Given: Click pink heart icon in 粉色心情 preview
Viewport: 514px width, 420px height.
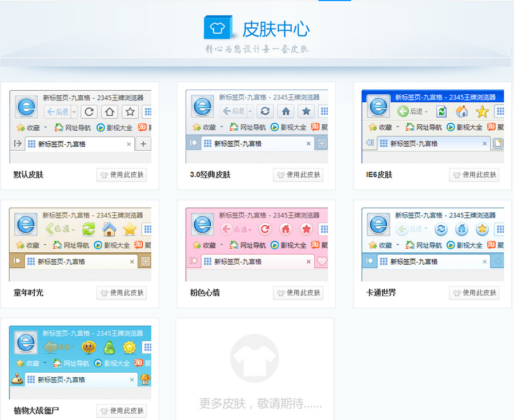Looking at the screenshot, I should [322, 261].
